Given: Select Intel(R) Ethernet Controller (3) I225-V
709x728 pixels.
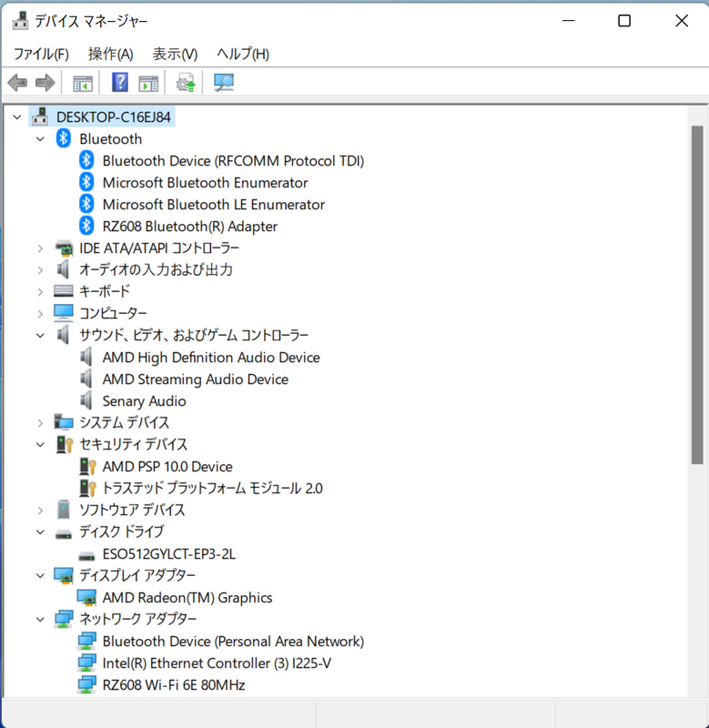Looking at the screenshot, I should pos(217,663).
